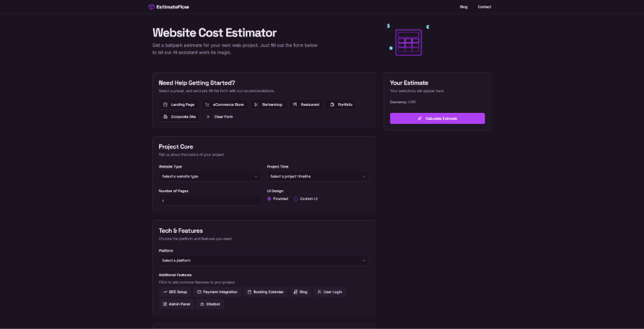644x329 pixels.
Task: Click the Calculate Estimate button
Action: [x=437, y=119]
